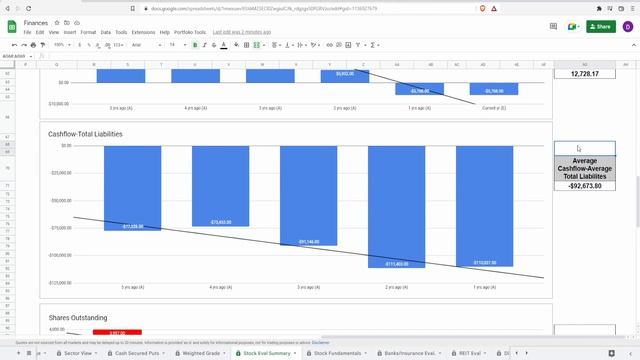Switch to Stock Fundamentals tab
The height and width of the screenshot is (360, 640).
337,353
